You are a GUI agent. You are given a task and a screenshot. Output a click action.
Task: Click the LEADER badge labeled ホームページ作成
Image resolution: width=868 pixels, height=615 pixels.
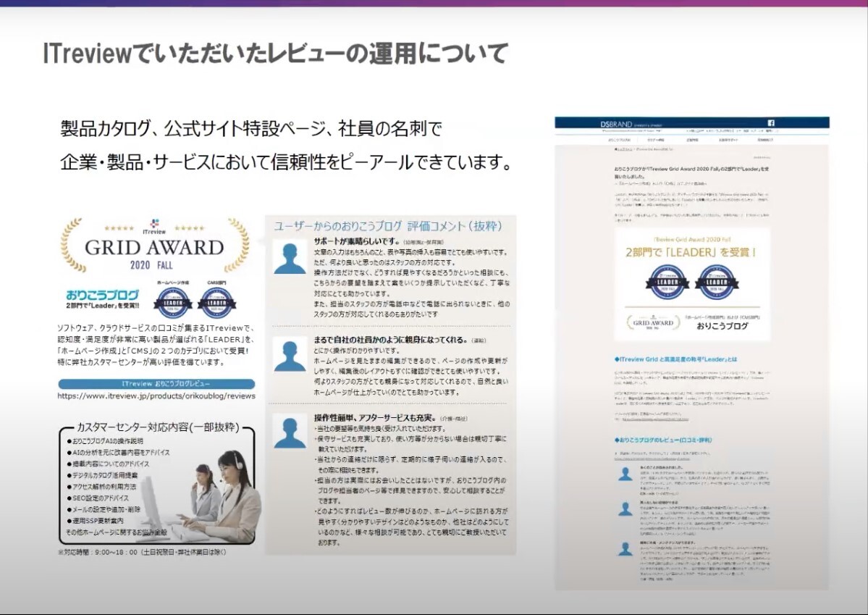point(173,304)
